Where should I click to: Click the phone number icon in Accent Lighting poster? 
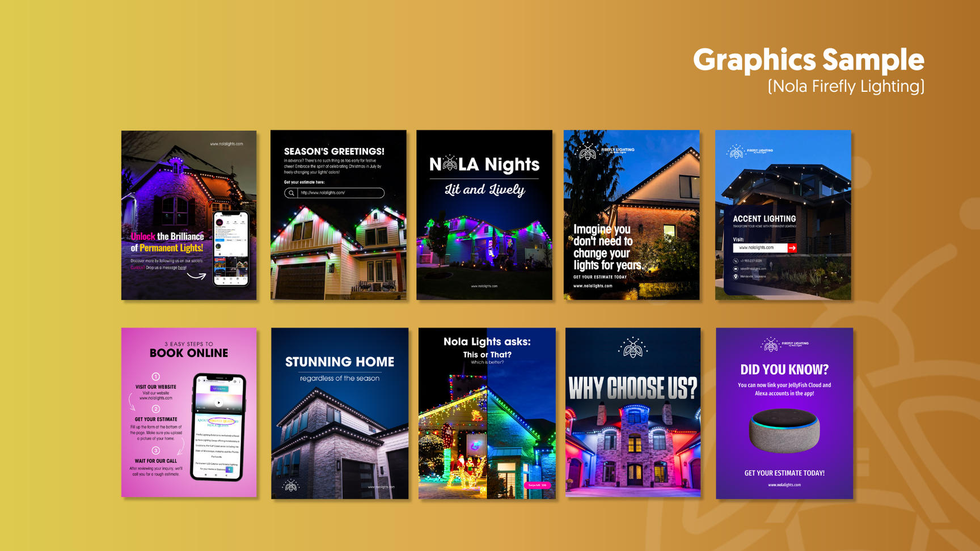point(736,261)
